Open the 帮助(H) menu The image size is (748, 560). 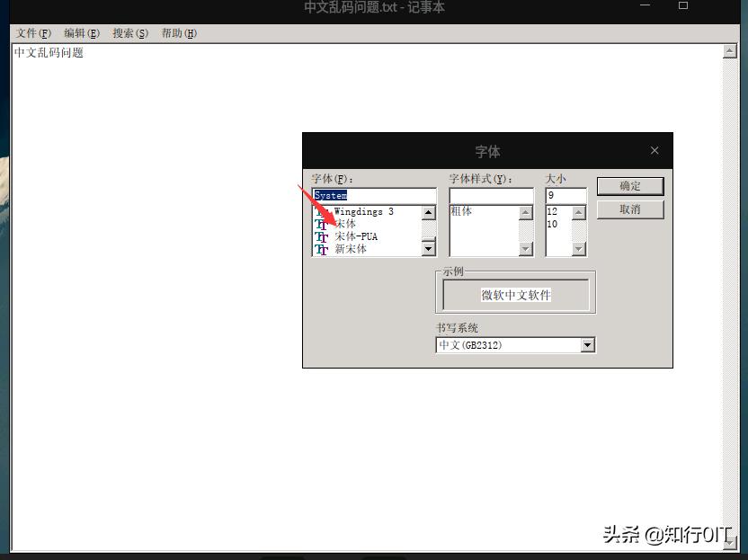pos(178,32)
